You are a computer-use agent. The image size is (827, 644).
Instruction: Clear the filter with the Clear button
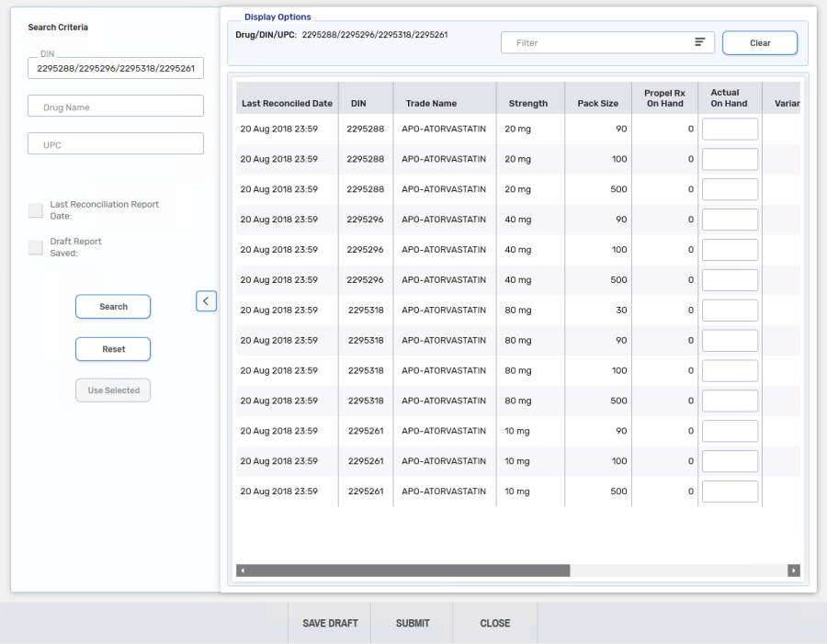(x=759, y=42)
